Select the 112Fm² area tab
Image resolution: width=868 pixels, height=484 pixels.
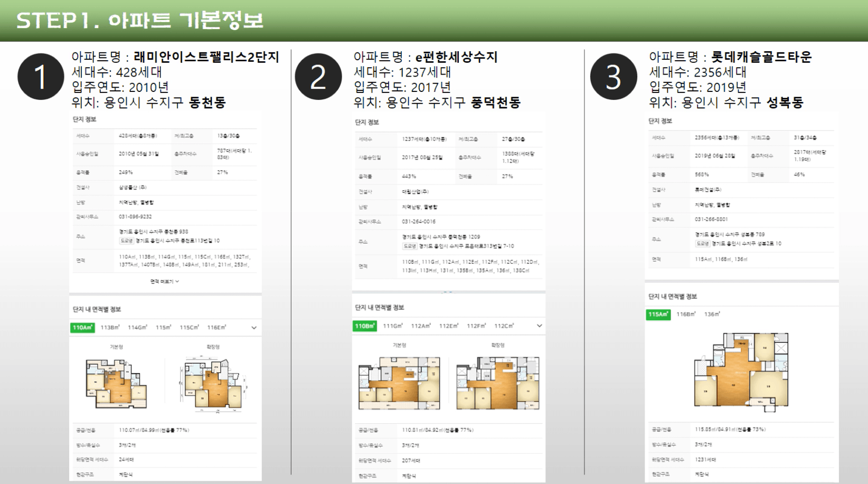coord(476,326)
